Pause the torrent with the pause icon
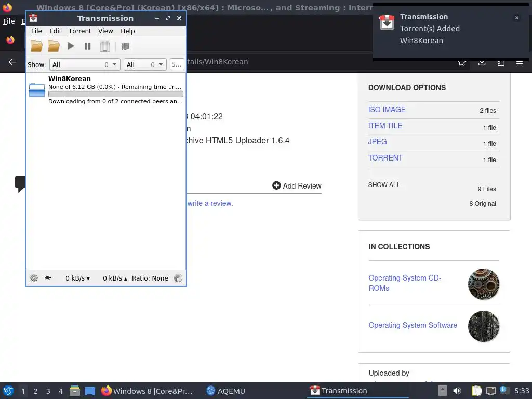This screenshot has width=532, height=399. [x=87, y=46]
